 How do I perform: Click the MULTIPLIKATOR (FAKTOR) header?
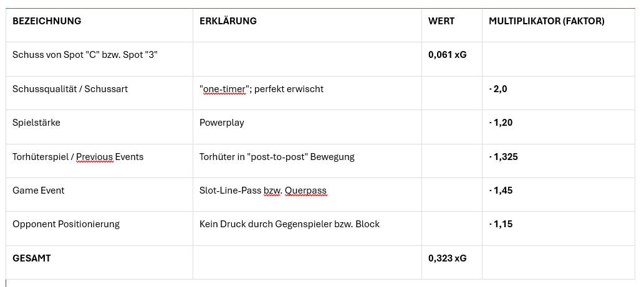(546, 21)
